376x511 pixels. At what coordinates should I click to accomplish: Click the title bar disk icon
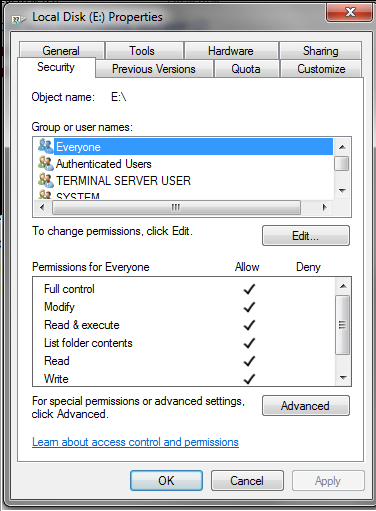(x=18, y=20)
